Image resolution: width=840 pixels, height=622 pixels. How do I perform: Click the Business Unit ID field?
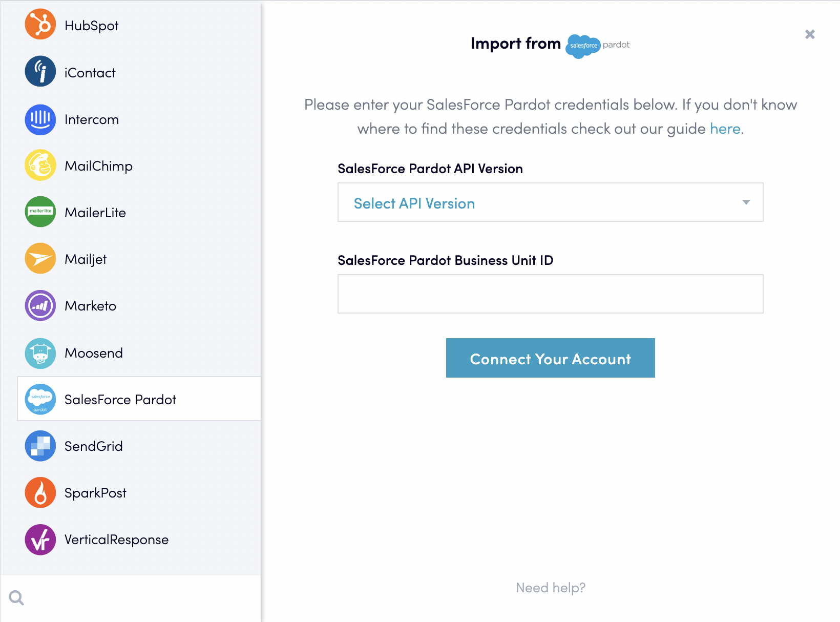tap(551, 294)
